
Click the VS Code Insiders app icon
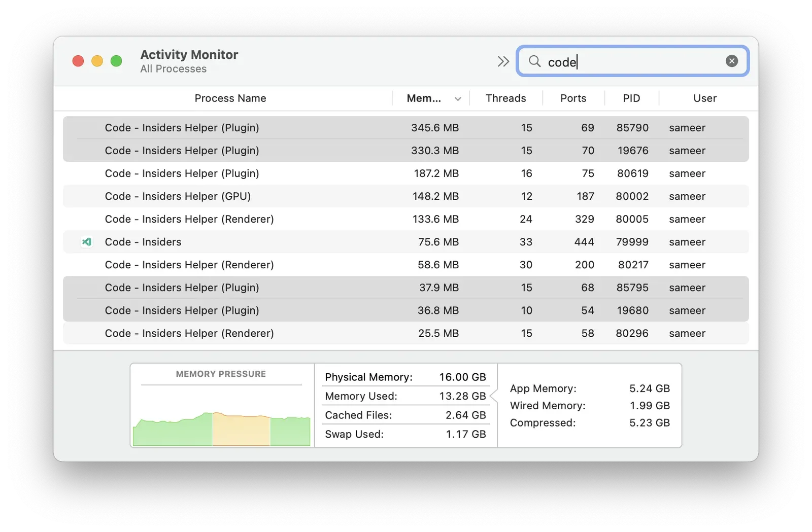click(x=87, y=242)
